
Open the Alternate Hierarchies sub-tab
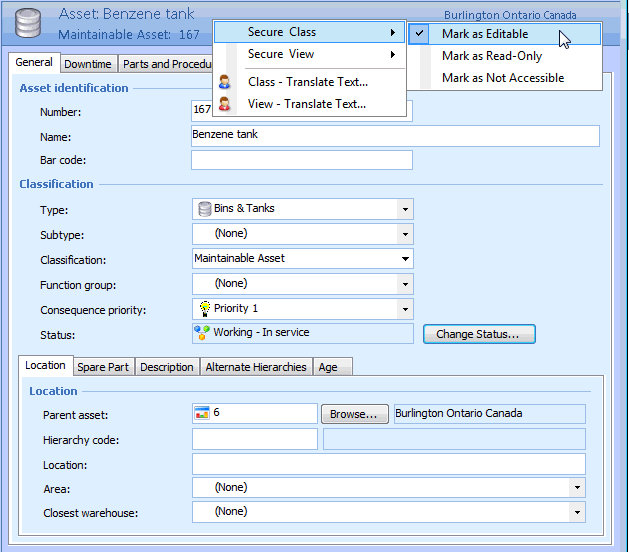tap(256, 367)
